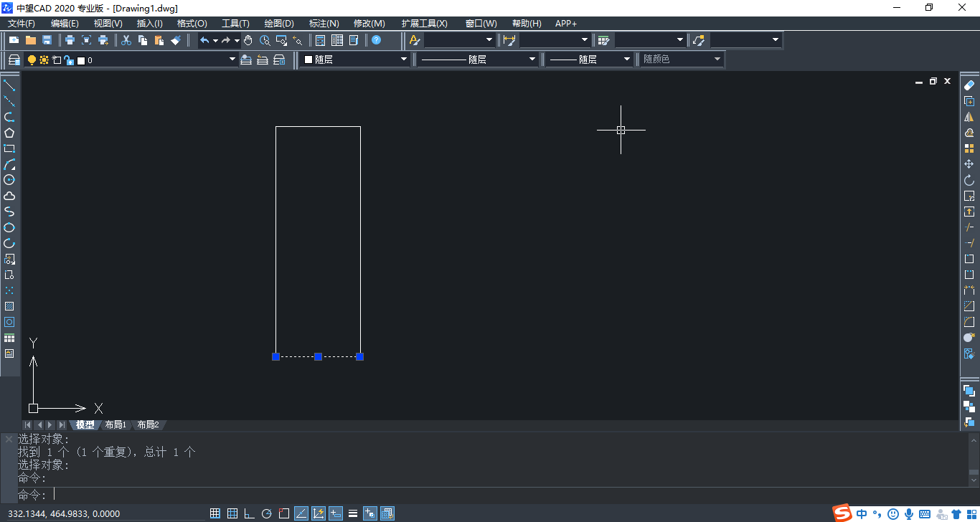
Task: Open the Hatch tool
Action: [9, 306]
